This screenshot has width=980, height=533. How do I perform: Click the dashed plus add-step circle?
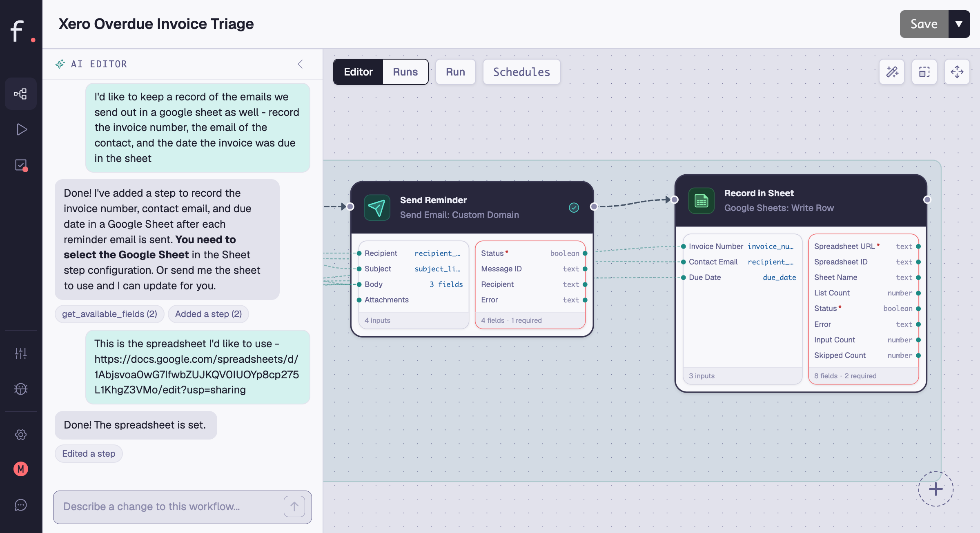pyautogui.click(x=935, y=489)
